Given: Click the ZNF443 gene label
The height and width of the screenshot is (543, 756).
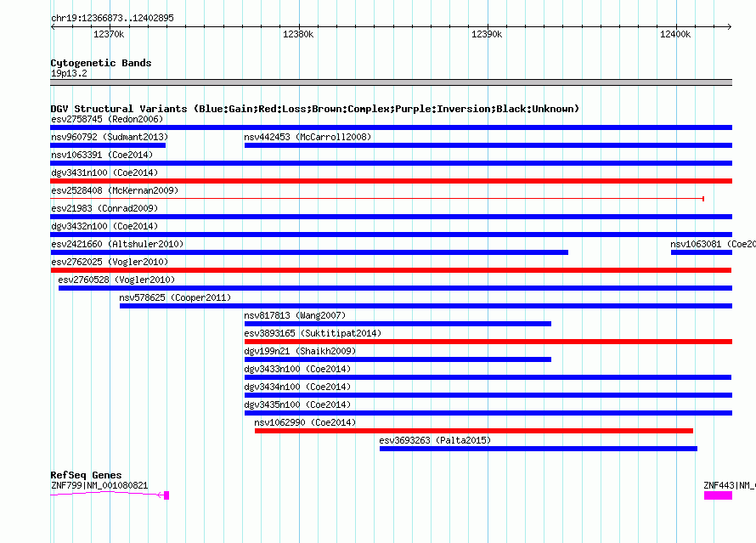Looking at the screenshot, I should click(730, 485).
